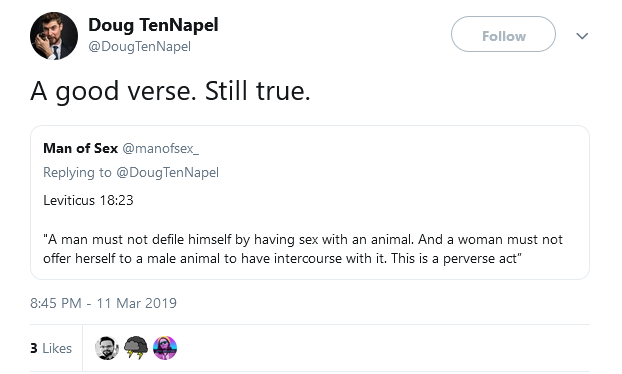Open Man of Sex quoted author name
The height and width of the screenshot is (374, 622).
point(81,148)
